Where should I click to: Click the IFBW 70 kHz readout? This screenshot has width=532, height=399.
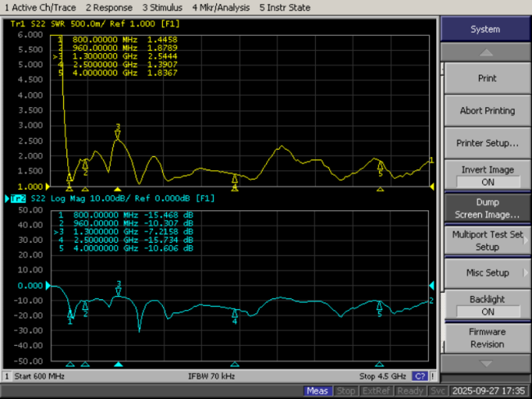[211, 376]
